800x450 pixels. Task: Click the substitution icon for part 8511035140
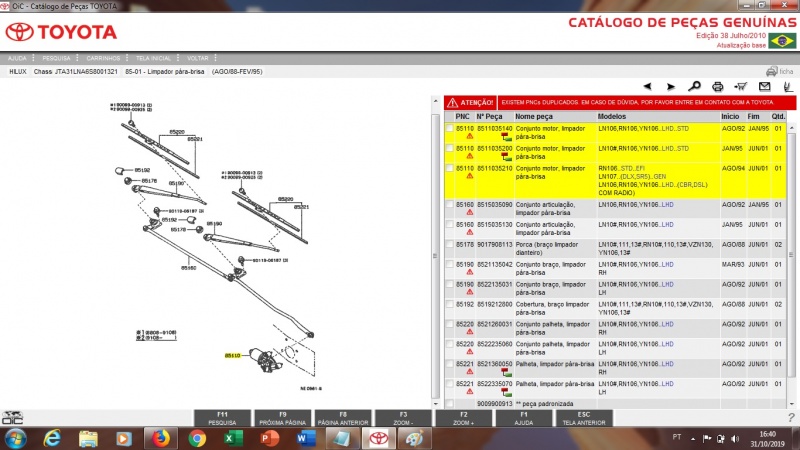click(506, 137)
